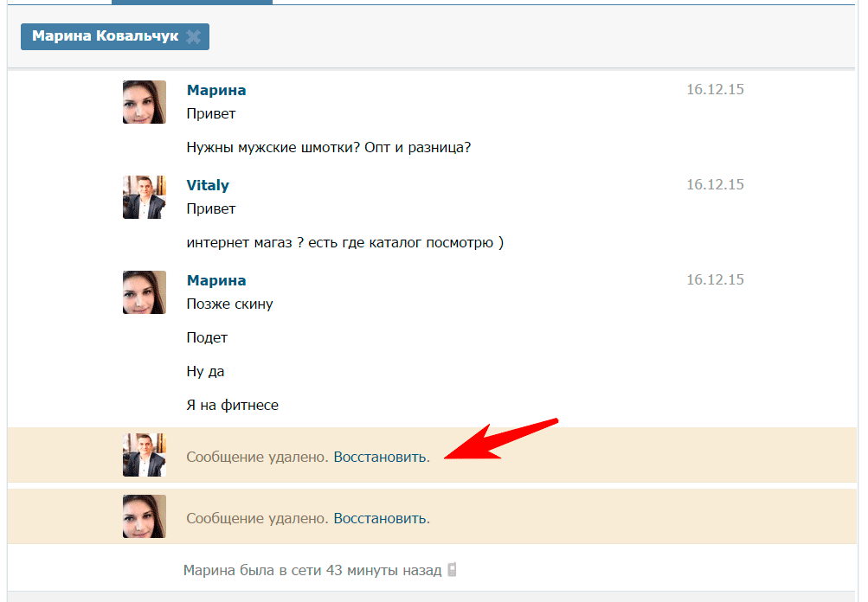Image resolution: width=868 pixels, height=602 pixels.
Task: Switch to the Марина Ковальчук dialog tab
Action: tap(105, 36)
